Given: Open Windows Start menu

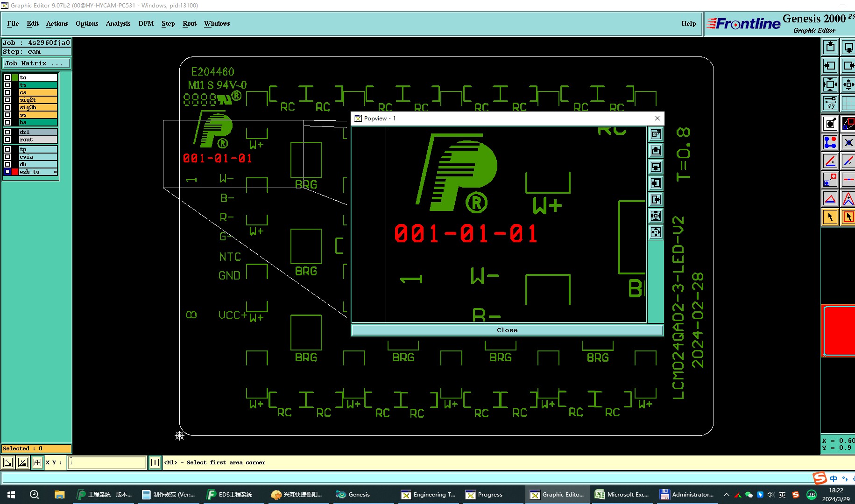Looking at the screenshot, I should [x=11, y=495].
